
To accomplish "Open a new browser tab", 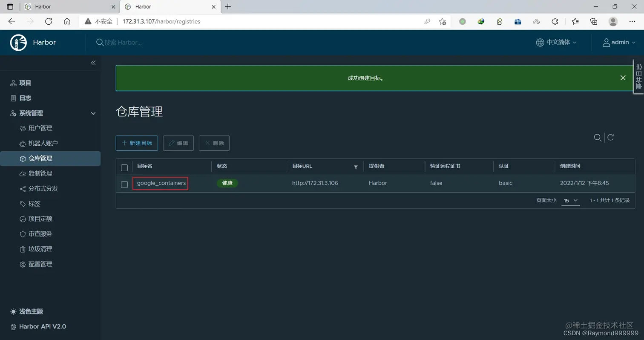I will coord(228,6).
